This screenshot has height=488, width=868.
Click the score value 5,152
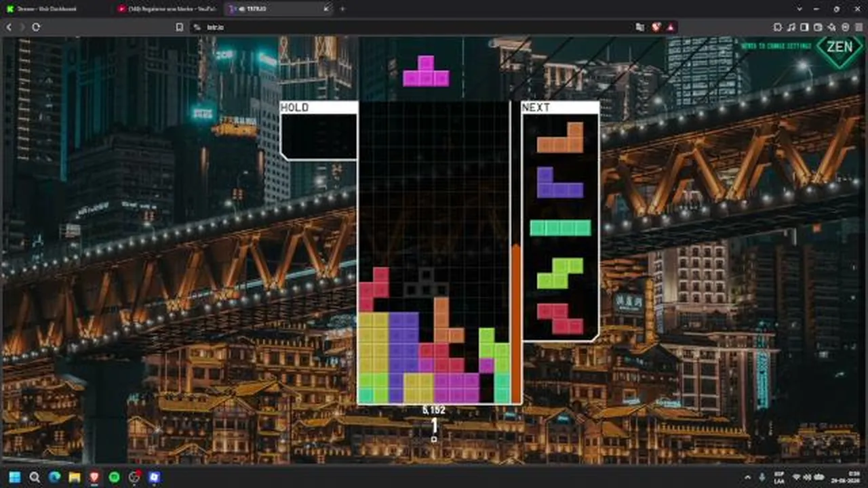click(434, 410)
